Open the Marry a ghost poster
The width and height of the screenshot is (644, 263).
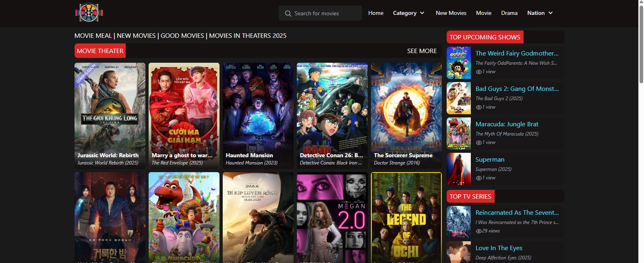[x=184, y=115]
